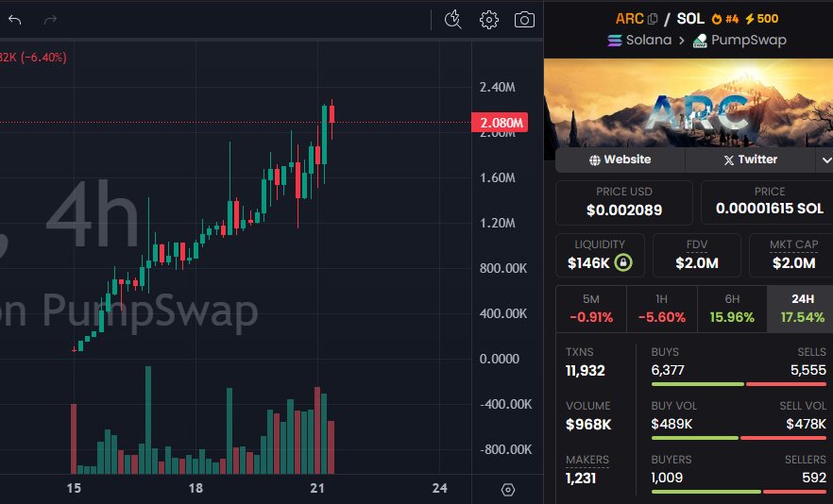Open the token Website link
This screenshot has height=504, width=833.
(x=620, y=160)
